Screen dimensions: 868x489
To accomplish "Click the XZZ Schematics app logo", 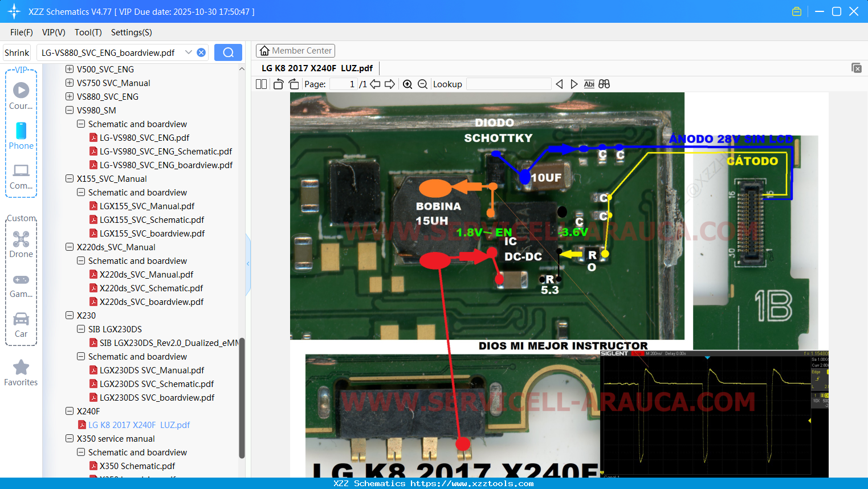I will 14,11.
